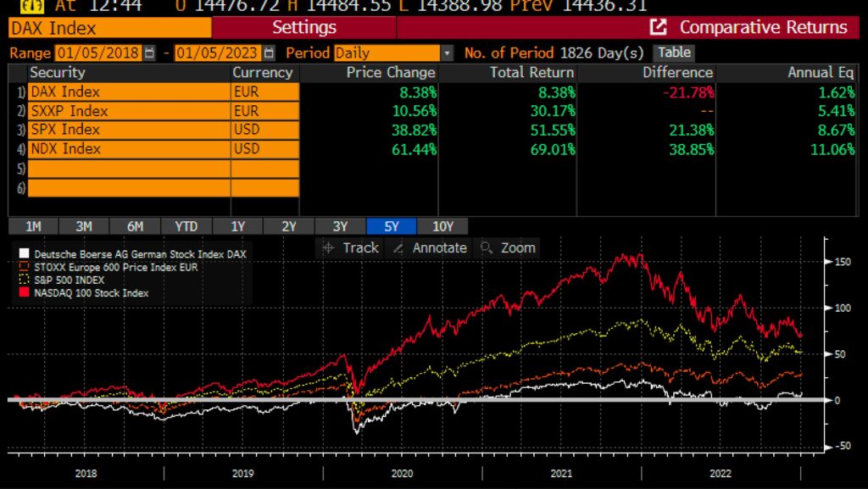Screen dimensions: 868x489
Task: Click the Difference column header
Action: coord(677,73)
